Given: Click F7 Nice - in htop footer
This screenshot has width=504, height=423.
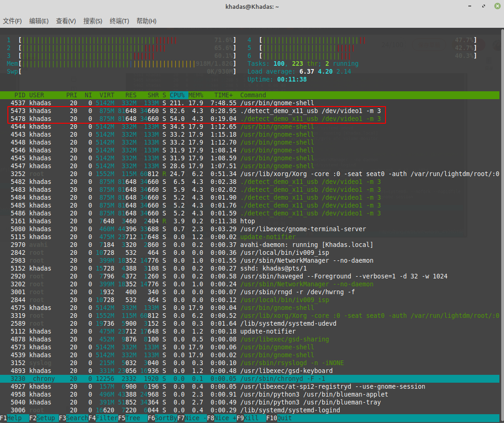Looking at the screenshot, I should click(x=192, y=418).
